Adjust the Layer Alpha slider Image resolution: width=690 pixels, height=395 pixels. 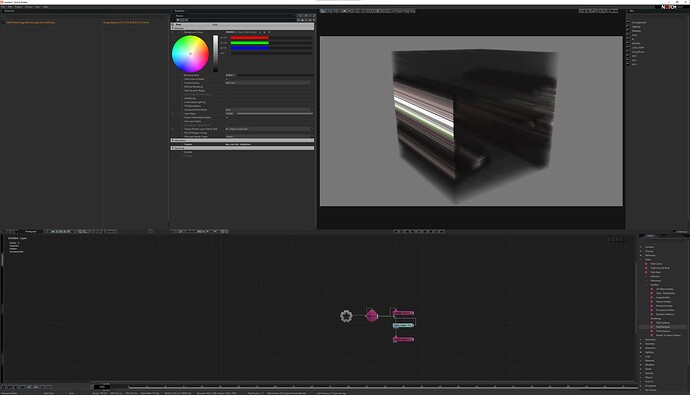click(x=275, y=113)
